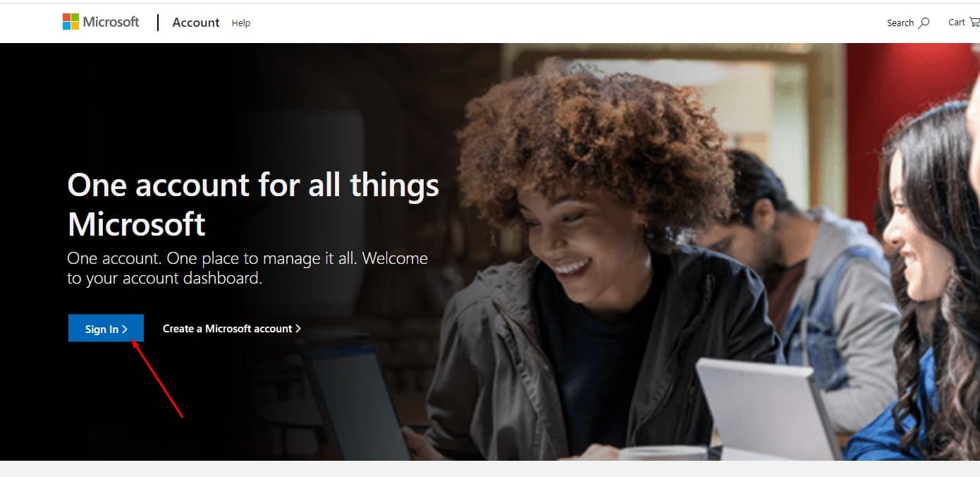Click chevron after Create a Microsoft account
This screenshot has width=980, height=477.
(298, 329)
